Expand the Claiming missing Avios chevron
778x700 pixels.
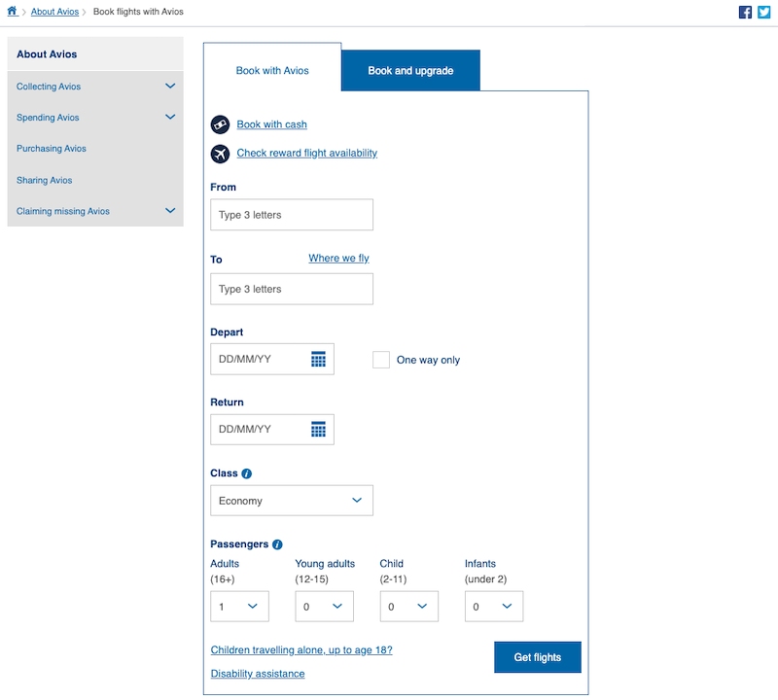pyautogui.click(x=170, y=210)
